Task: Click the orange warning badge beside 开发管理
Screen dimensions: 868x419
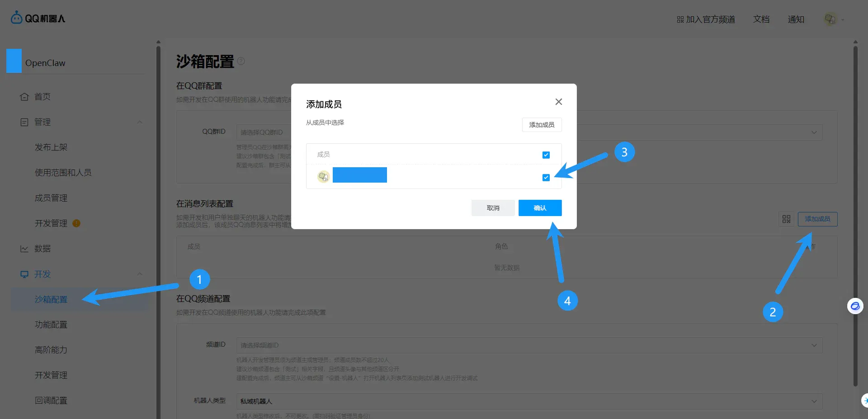Action: click(x=76, y=223)
